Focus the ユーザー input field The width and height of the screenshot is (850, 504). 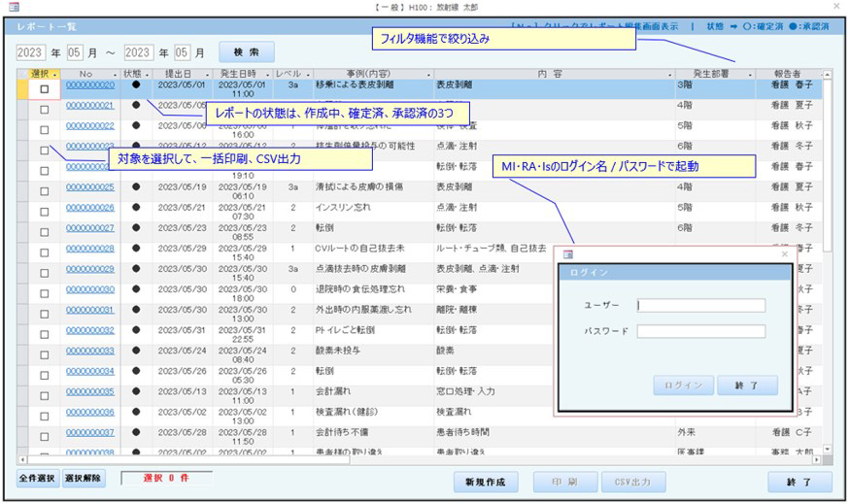700,305
